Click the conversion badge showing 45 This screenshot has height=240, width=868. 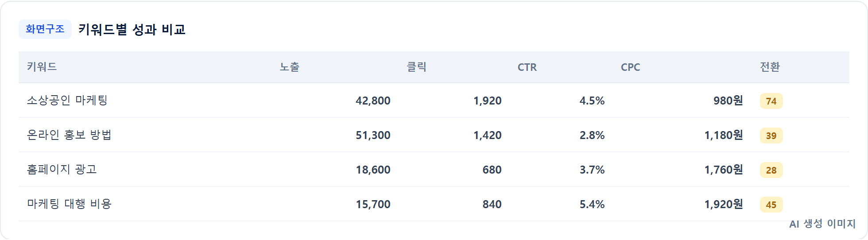(x=771, y=205)
